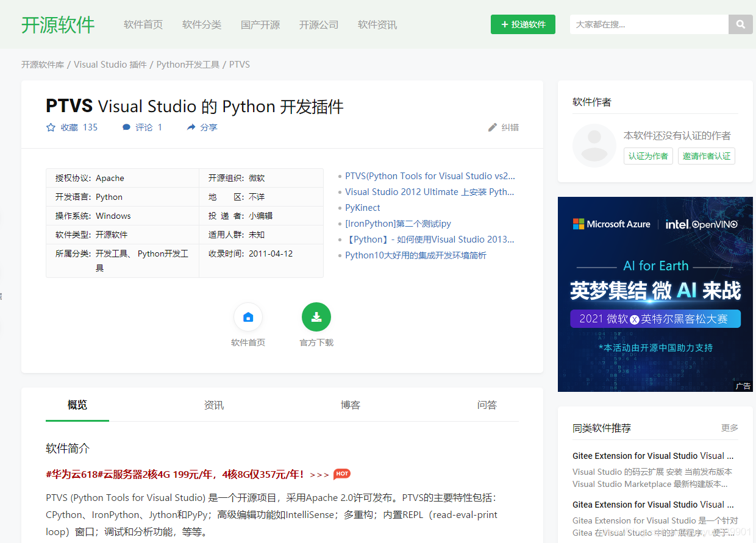Click the 更多 link in recommendations
Screen dimensions: 756x543
tap(730, 428)
